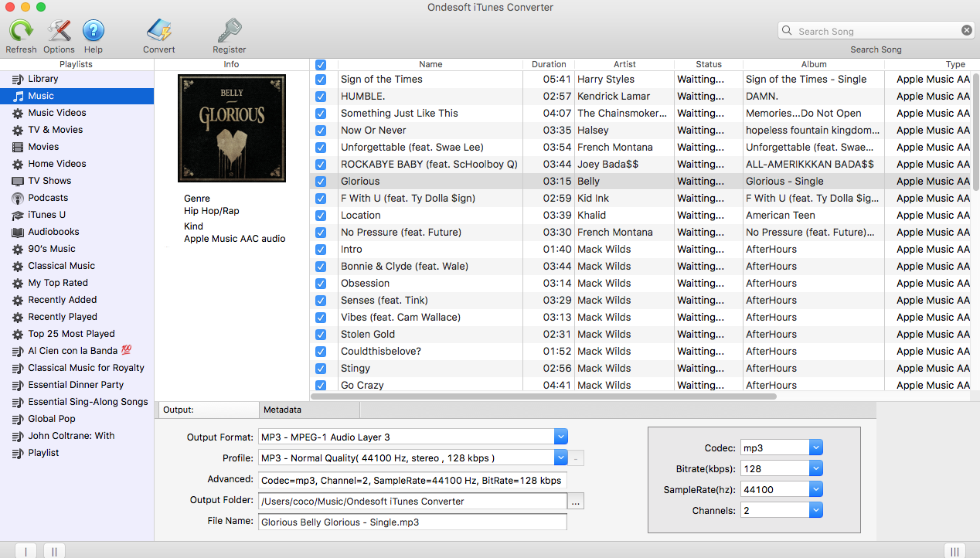Open the SampleRate(hz) dropdown

point(816,489)
